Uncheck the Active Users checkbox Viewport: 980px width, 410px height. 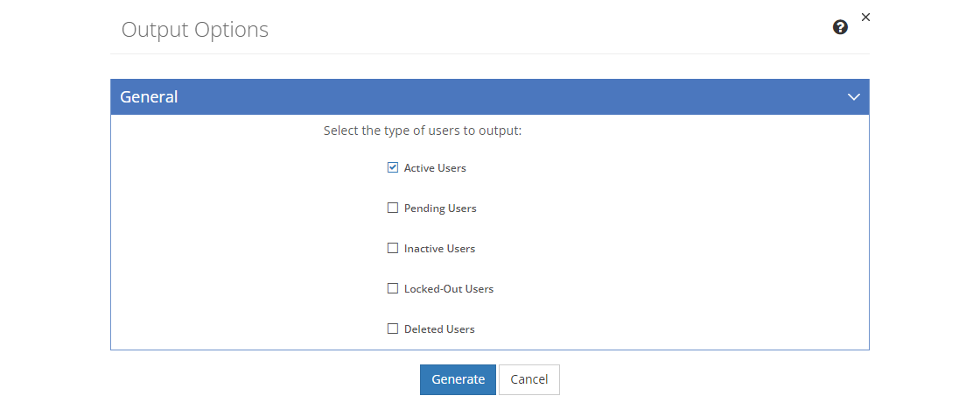393,167
